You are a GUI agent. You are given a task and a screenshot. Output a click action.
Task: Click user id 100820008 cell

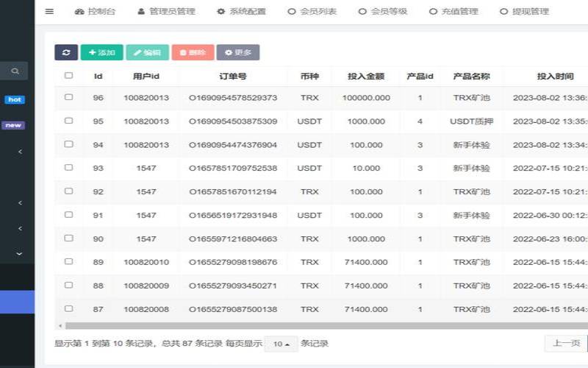click(x=146, y=309)
